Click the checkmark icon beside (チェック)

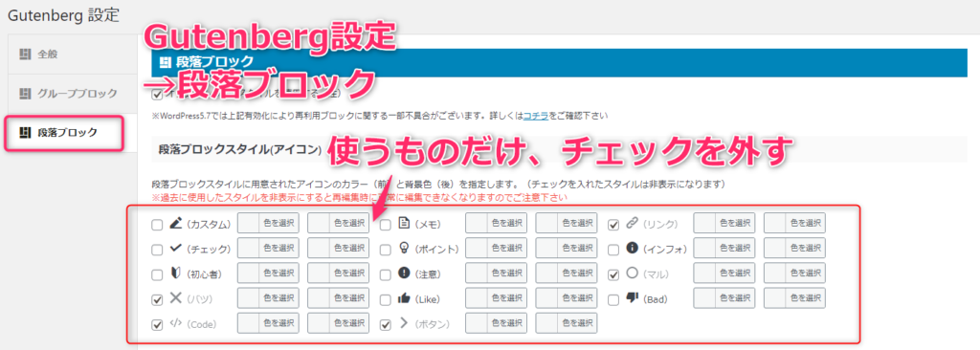176,248
